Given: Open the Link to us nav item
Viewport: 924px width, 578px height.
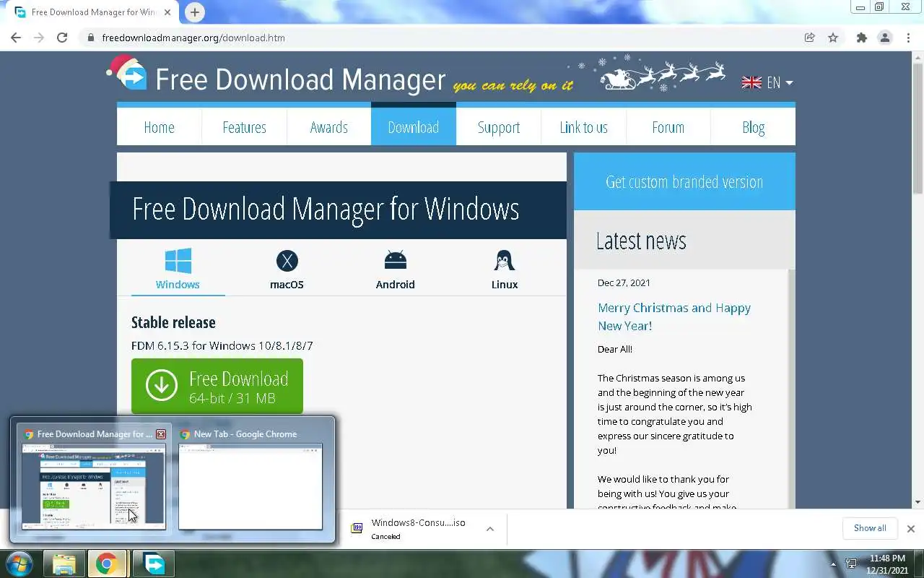Looking at the screenshot, I should tap(583, 127).
